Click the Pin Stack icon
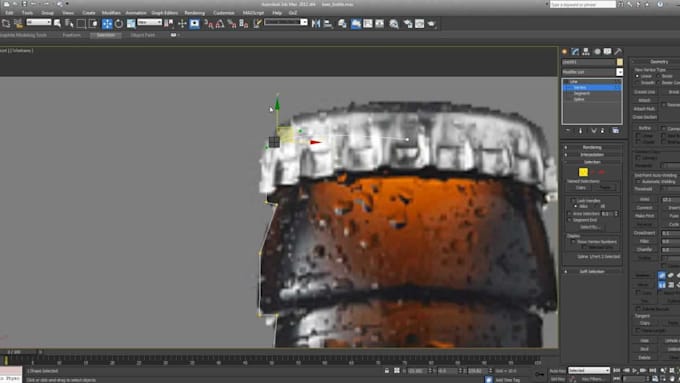 (568, 131)
